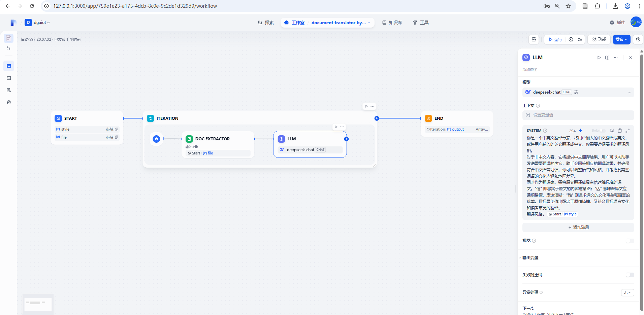Switch to the 知识库 knowledge tab
Image resolution: width=644 pixels, height=315 pixels.
point(392,23)
